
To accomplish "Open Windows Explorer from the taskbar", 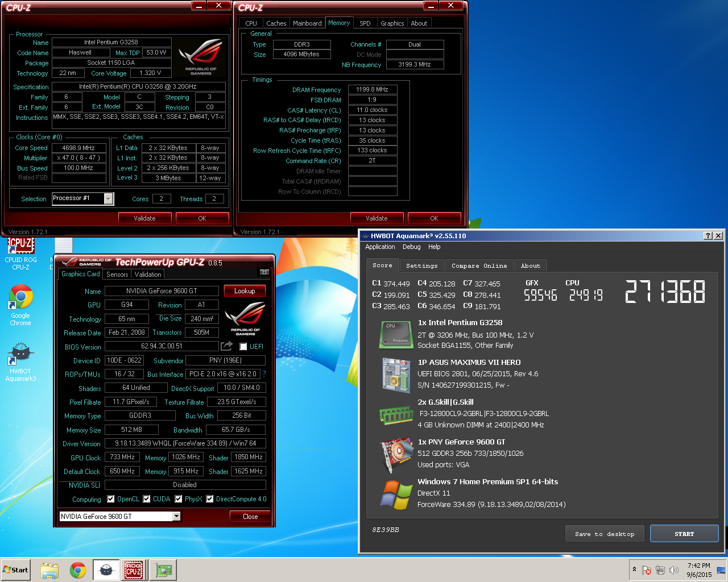I will point(49,570).
